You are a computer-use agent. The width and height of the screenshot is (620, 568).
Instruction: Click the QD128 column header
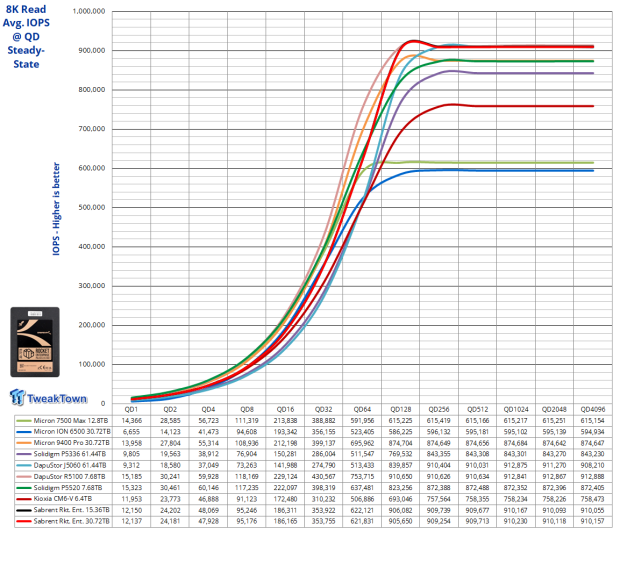pyautogui.click(x=401, y=409)
